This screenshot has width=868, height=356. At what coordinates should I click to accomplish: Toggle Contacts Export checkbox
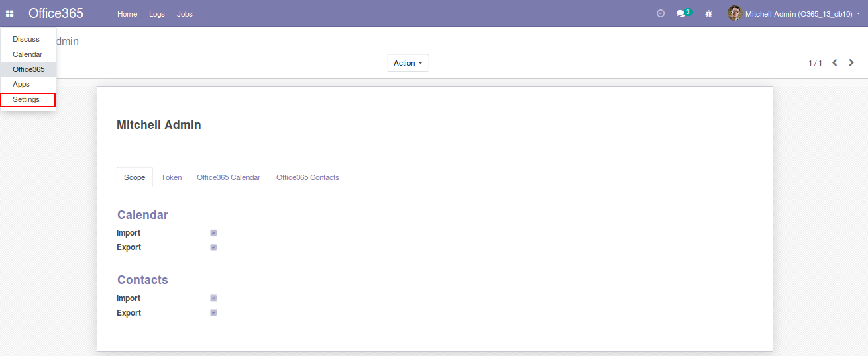(x=213, y=313)
